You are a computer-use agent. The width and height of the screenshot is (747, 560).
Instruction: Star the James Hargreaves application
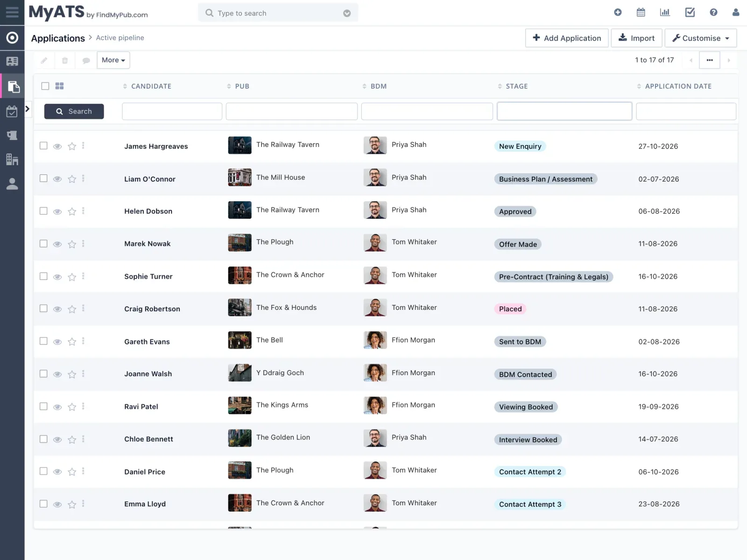click(72, 146)
